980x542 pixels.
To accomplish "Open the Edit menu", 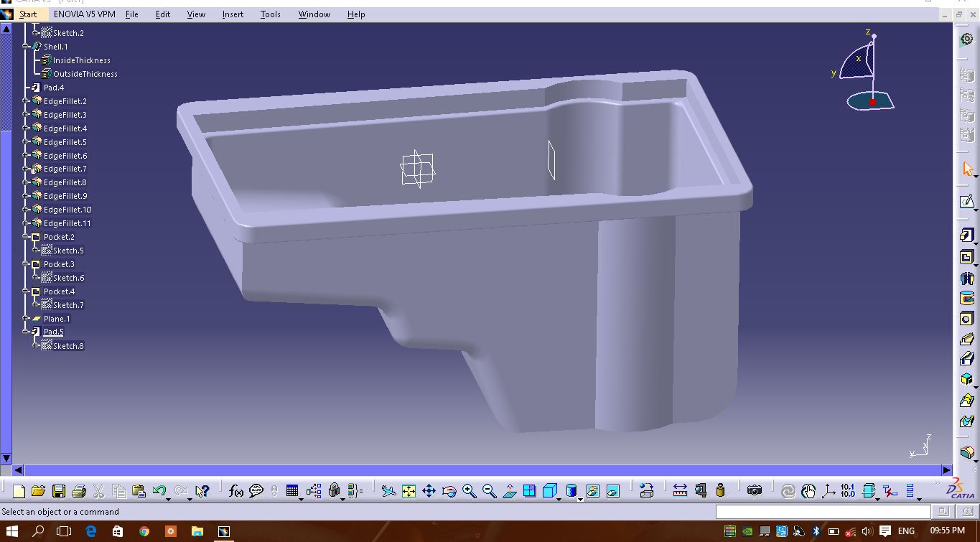I will tap(163, 14).
